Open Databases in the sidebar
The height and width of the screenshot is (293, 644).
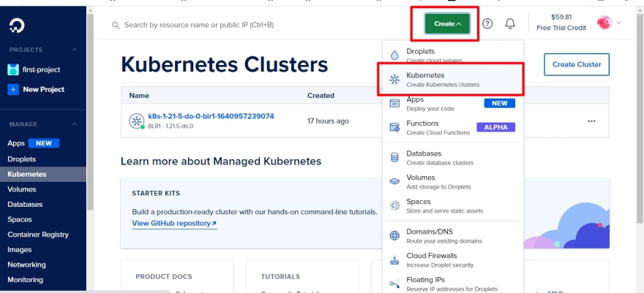click(x=25, y=204)
